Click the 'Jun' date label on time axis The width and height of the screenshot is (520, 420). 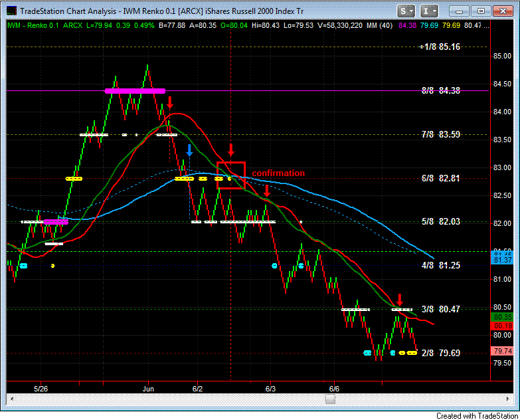tap(148, 389)
